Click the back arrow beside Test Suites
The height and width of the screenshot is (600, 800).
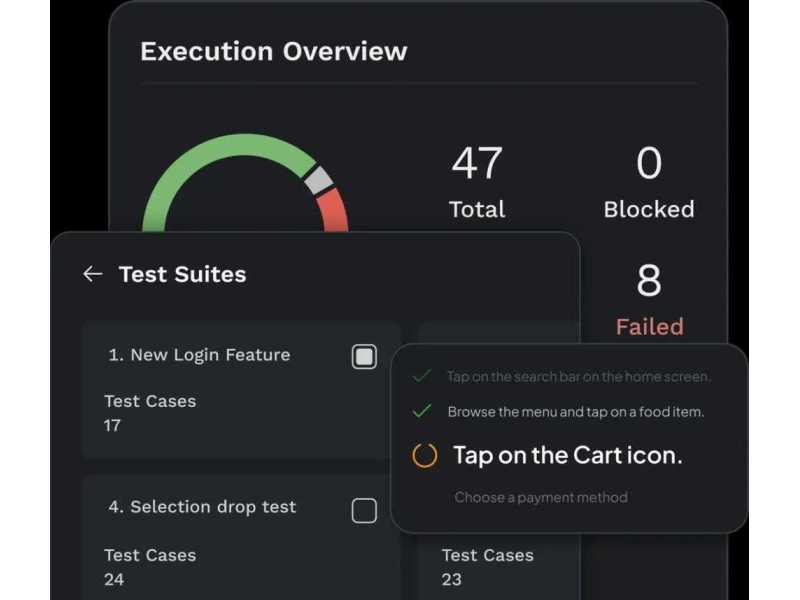point(92,274)
